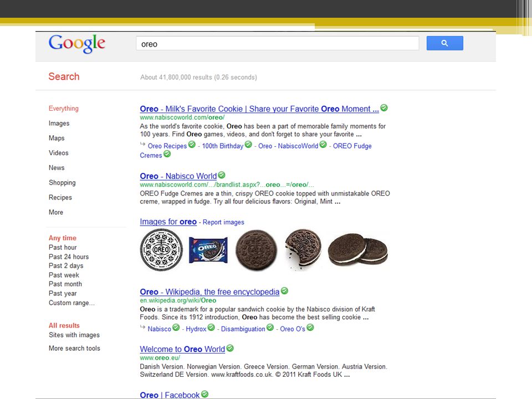This screenshot has width=532, height=399.
Task: Click the green checkmark beside Oreo | Facebook
Action: point(204,394)
